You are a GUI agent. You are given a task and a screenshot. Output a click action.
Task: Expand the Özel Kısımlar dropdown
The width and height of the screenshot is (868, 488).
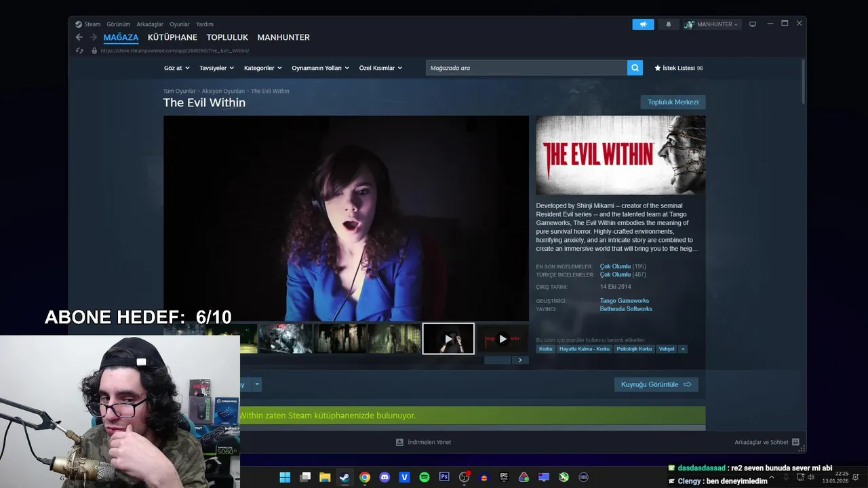click(380, 68)
